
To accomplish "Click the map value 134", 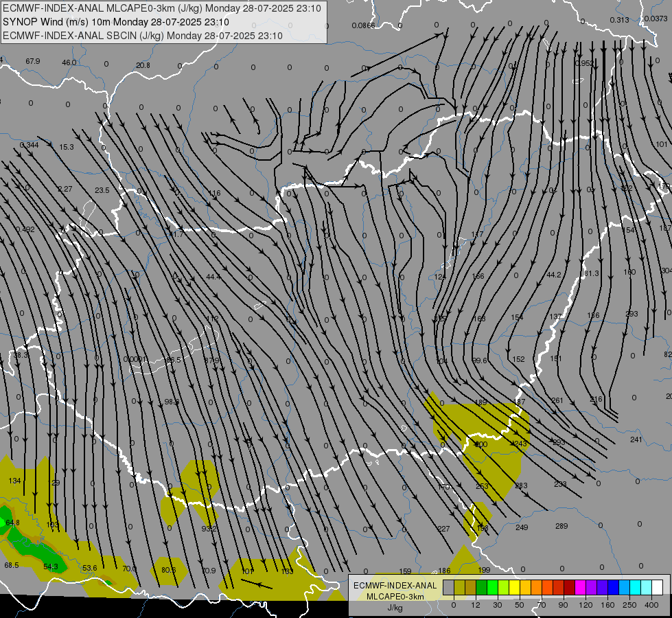I will coord(14,481).
